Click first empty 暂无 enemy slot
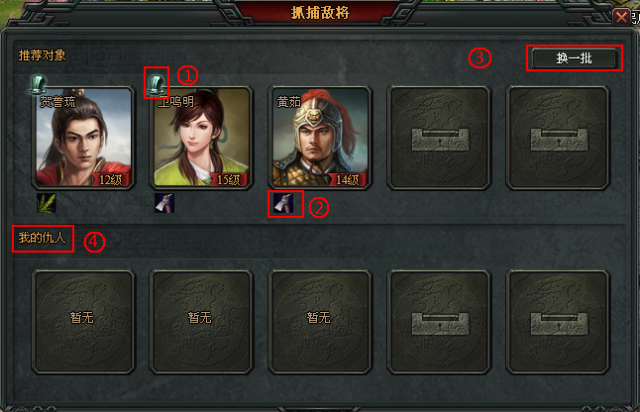 (x=83, y=322)
